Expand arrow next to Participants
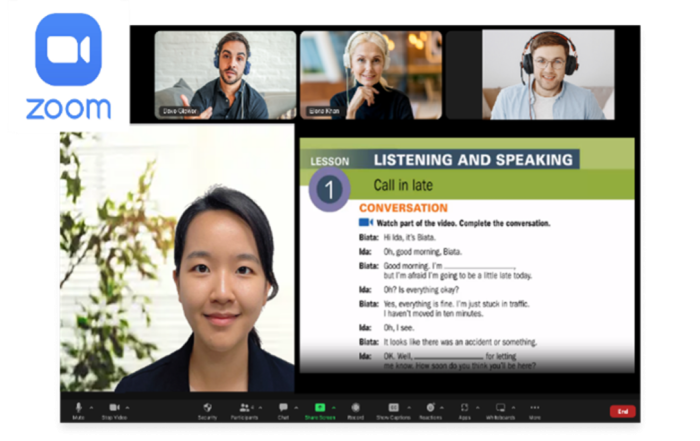Screen dimensions: 700x441 point(260,408)
